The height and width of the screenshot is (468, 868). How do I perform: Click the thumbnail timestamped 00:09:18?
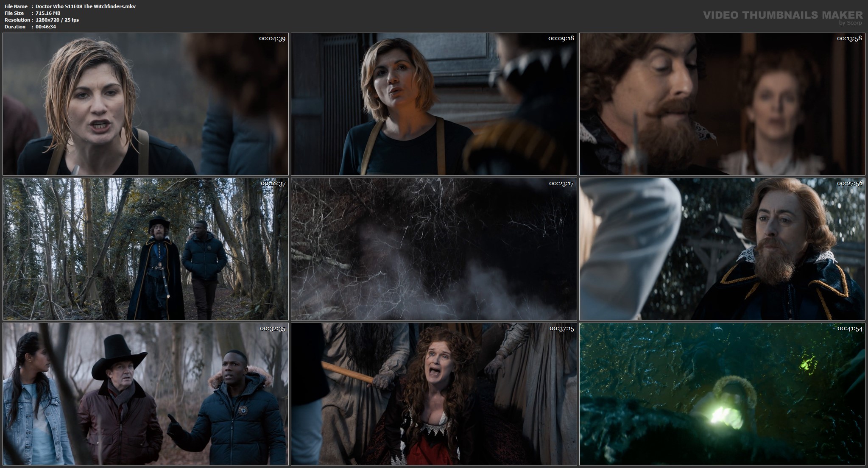(434, 104)
